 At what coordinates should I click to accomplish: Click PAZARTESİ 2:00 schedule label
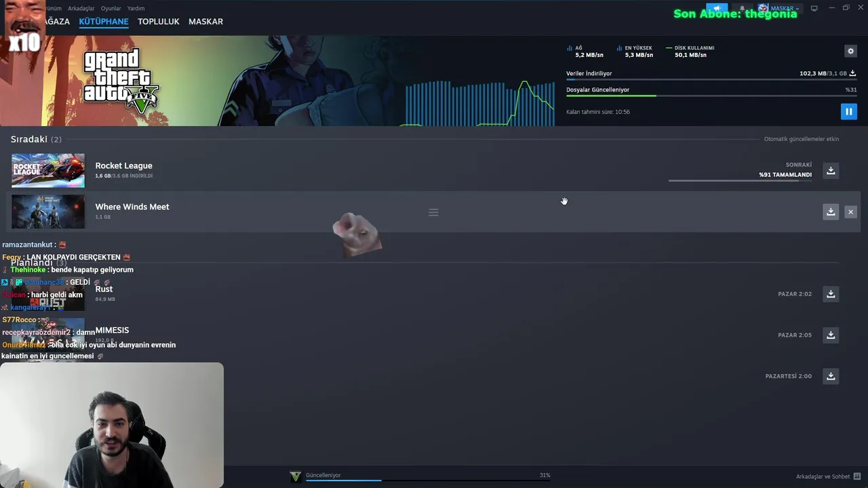coord(789,376)
